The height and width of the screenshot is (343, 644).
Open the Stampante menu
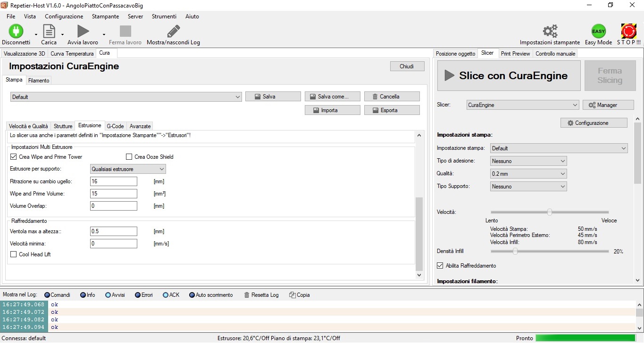point(105,16)
